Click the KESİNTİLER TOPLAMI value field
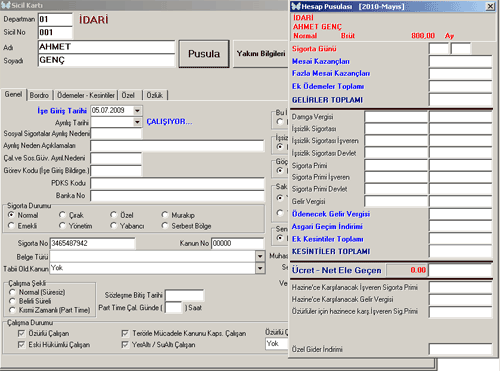500x371 pixels. point(461,251)
